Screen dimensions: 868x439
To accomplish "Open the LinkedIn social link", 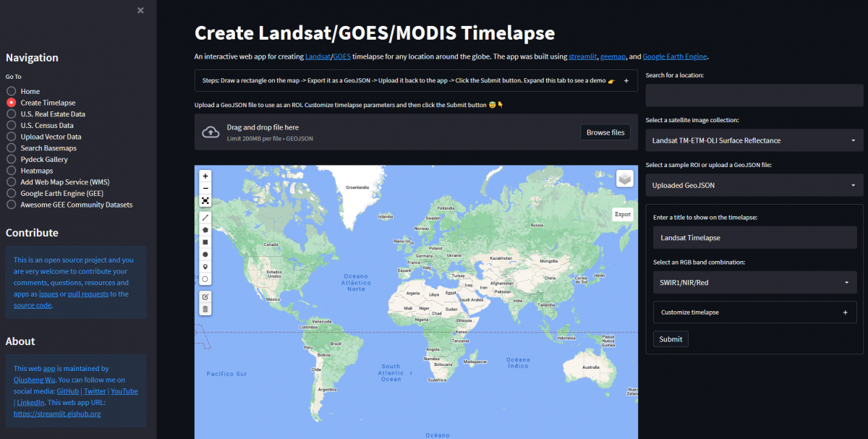I will [x=30, y=402].
